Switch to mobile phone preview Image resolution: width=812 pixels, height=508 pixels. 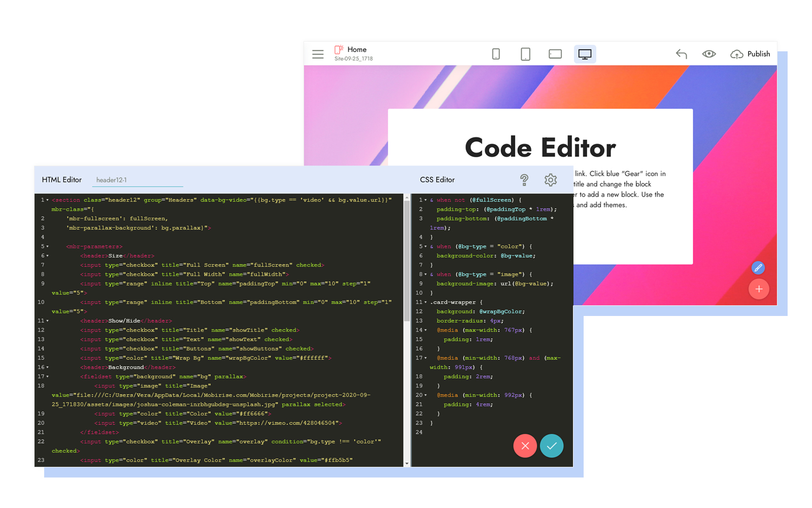(x=496, y=54)
